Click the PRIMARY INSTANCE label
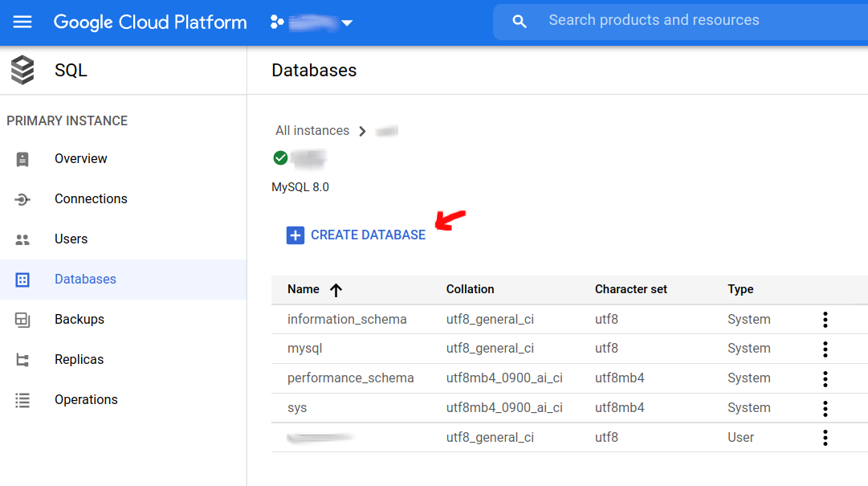 pos(67,120)
